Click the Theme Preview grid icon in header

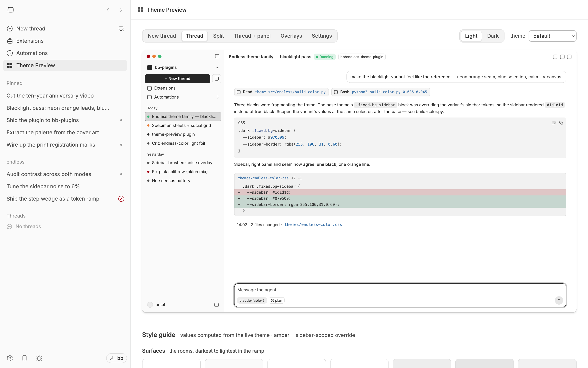(x=140, y=10)
